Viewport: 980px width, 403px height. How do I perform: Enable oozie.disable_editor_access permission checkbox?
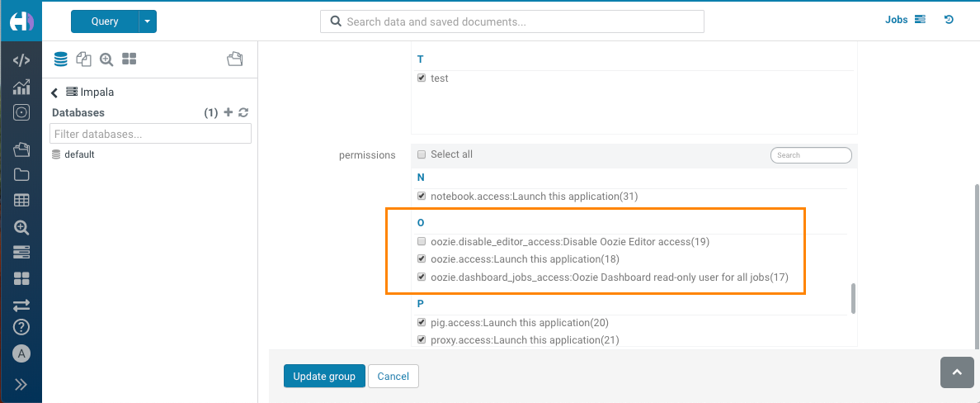pyautogui.click(x=422, y=243)
